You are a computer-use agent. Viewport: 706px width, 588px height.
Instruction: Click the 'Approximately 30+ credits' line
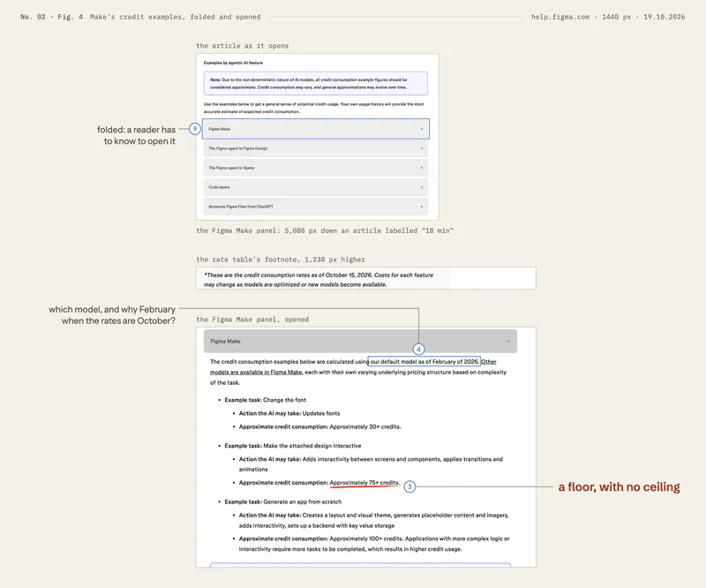coord(319,426)
